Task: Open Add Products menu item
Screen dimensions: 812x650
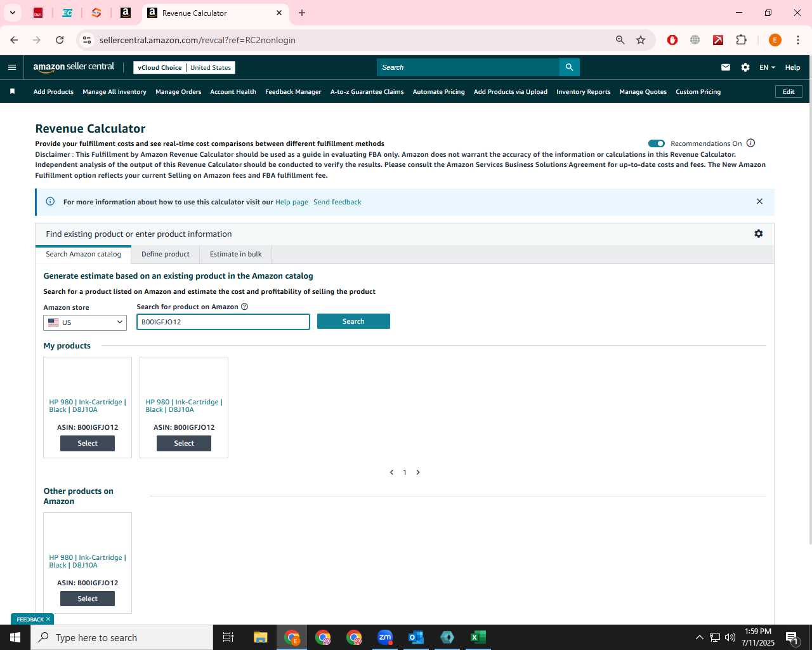Action: 53,91
